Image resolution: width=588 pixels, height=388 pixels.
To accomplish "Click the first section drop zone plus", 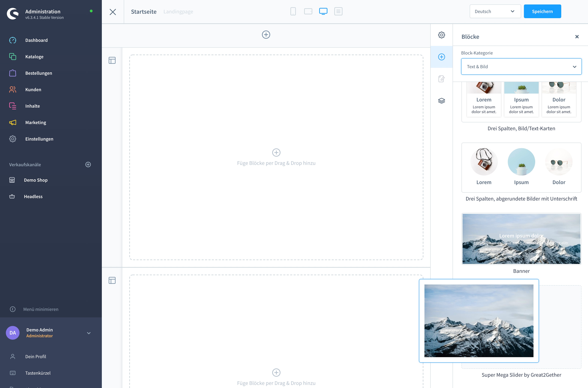I will pyautogui.click(x=276, y=152).
